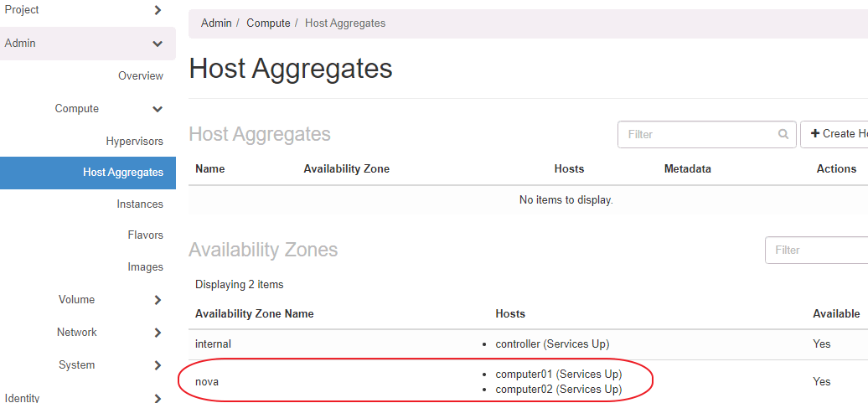
Task: Expand the Network submenu chevron
Action: point(158,333)
